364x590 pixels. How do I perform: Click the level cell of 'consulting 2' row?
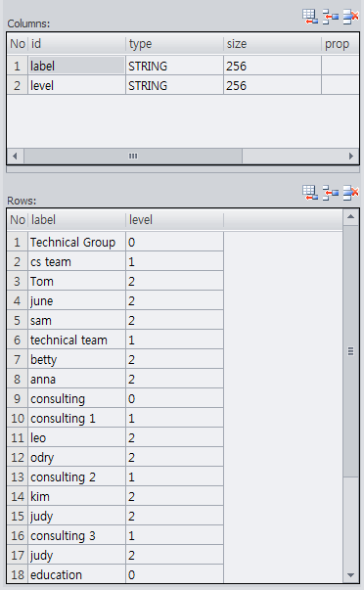(x=174, y=477)
